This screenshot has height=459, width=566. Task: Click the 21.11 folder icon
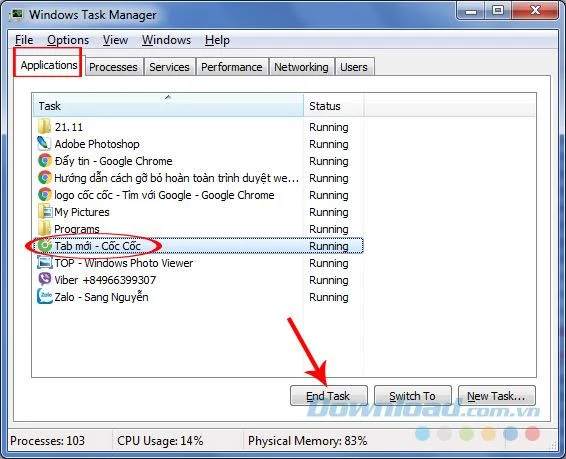pyautogui.click(x=44, y=127)
